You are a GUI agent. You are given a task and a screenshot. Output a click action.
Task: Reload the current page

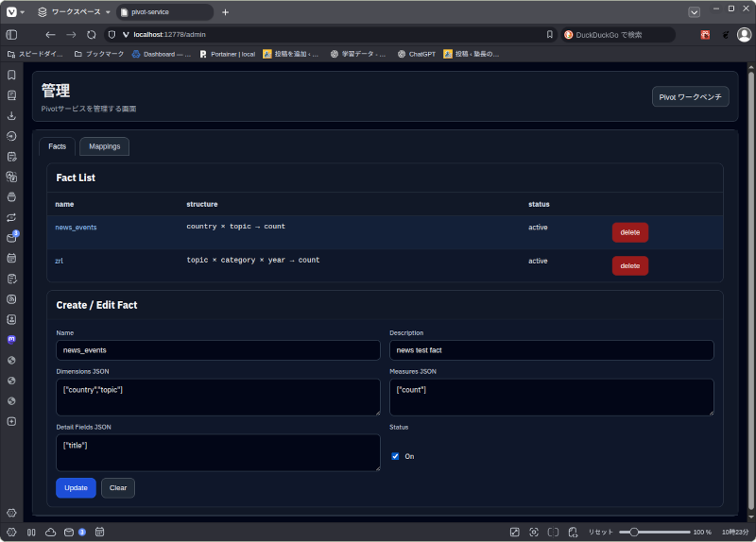pyautogui.click(x=92, y=35)
